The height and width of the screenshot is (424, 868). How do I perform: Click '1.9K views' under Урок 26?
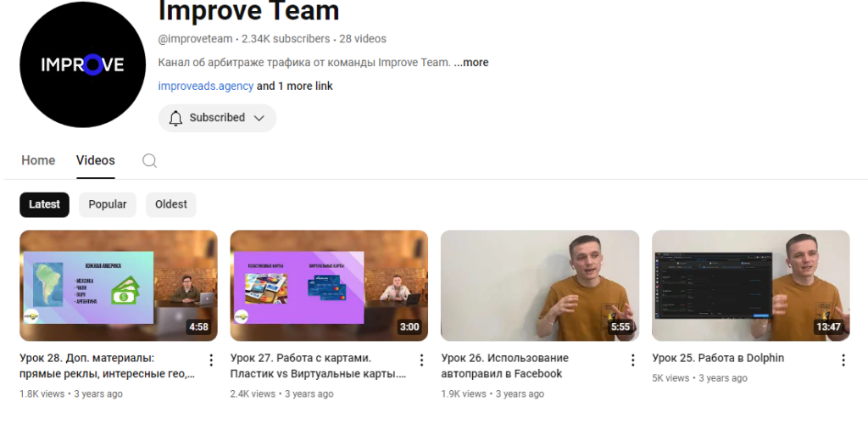pyautogui.click(x=464, y=394)
